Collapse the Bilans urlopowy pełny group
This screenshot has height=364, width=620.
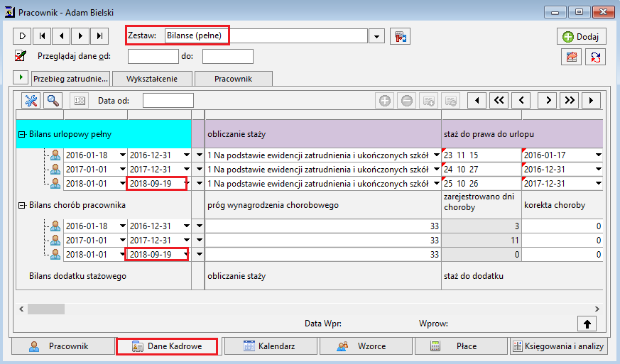22,134
